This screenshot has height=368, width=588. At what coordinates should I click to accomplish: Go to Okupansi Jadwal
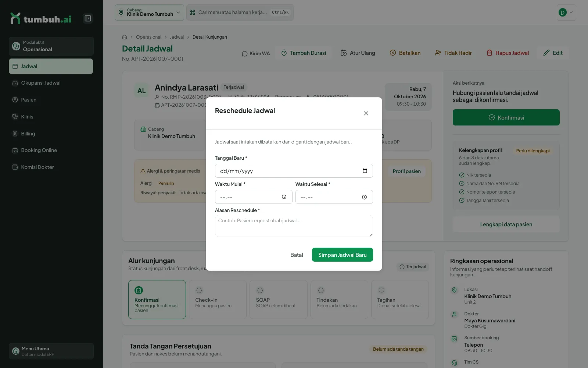[x=51, y=83]
